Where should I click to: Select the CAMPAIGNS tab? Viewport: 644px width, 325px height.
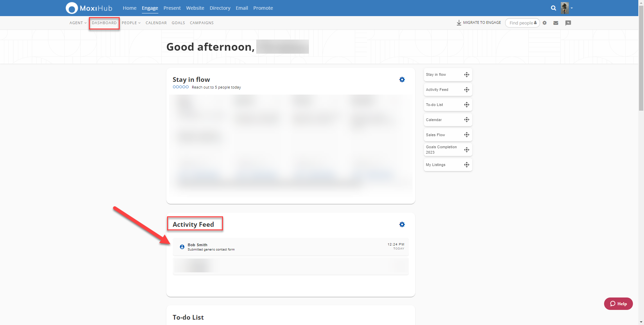202,23
